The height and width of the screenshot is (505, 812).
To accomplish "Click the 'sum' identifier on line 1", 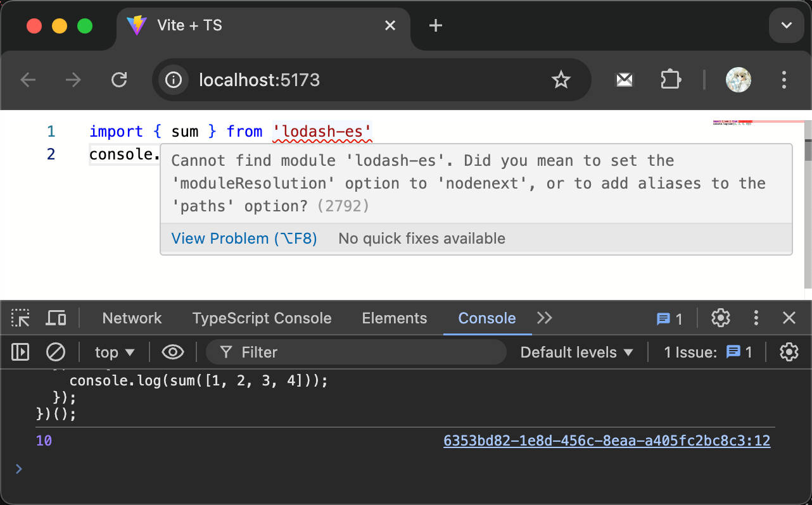I will pyautogui.click(x=185, y=132).
